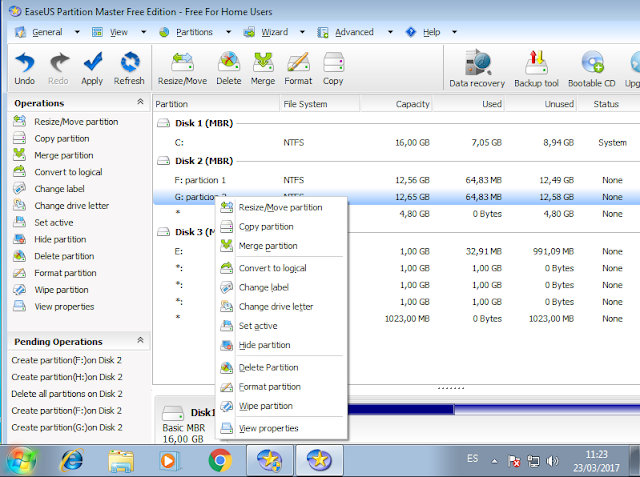Click the Apply checkmark icon
The height and width of the screenshot is (477, 640).
pos(92,69)
